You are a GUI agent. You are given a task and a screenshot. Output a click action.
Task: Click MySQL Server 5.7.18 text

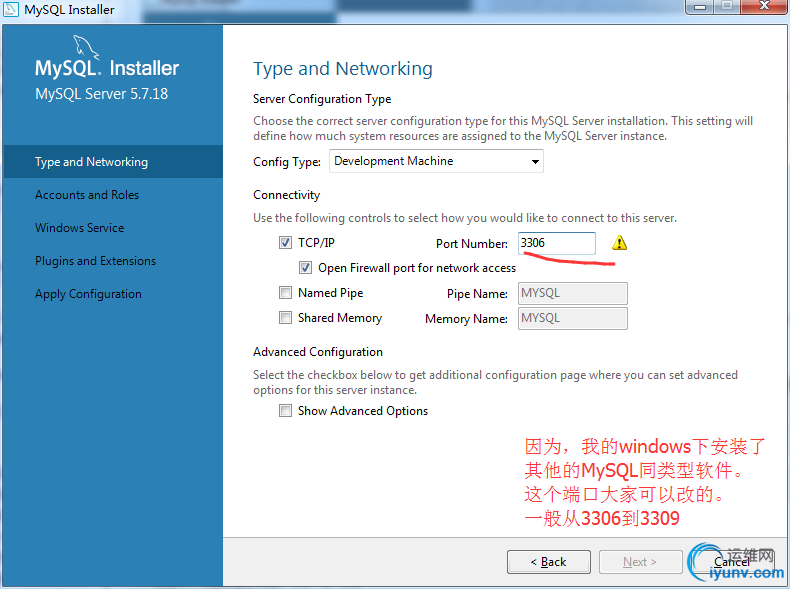click(101, 94)
